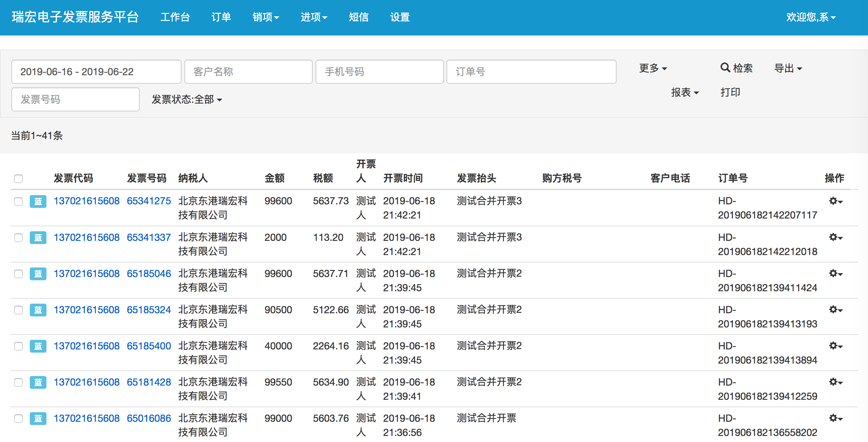Open invoice code 137021615608 in row 65181428

87,382
